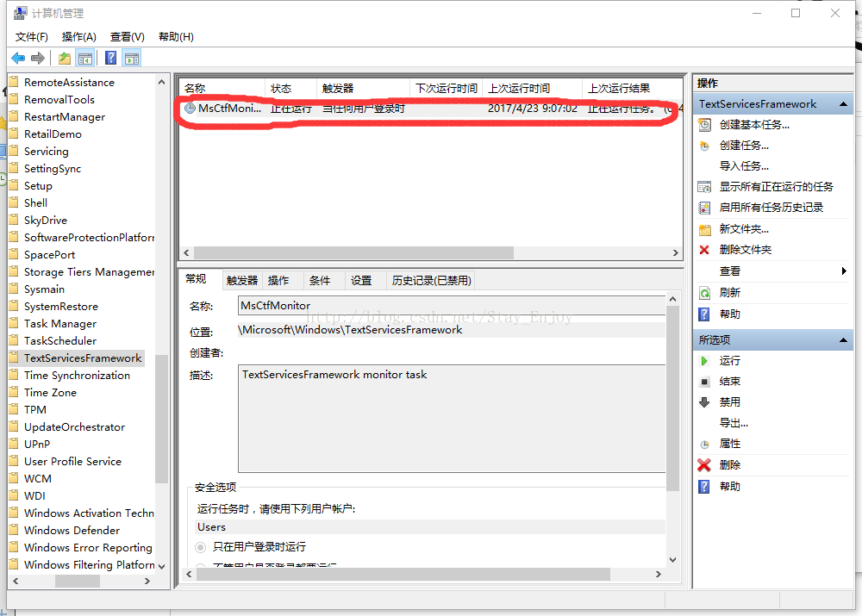
Task: Click the details pane scroll-down arrow
Action: (673, 559)
